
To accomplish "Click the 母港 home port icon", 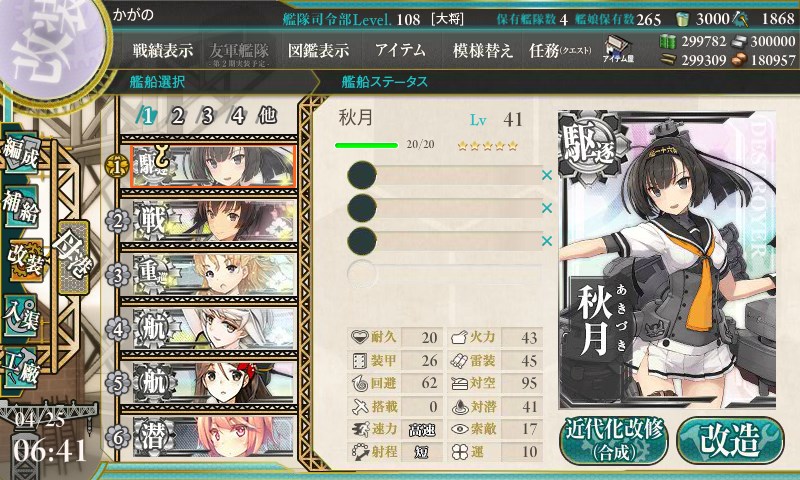I will (x=73, y=257).
